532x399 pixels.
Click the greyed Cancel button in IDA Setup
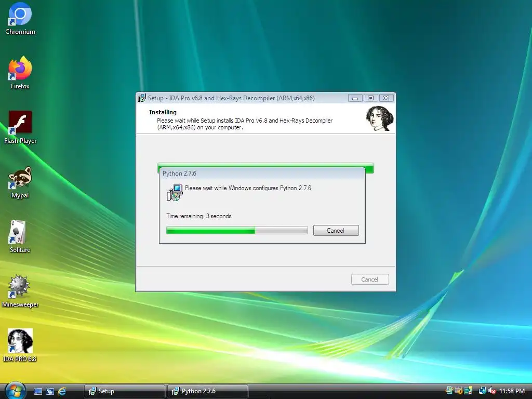pos(370,279)
